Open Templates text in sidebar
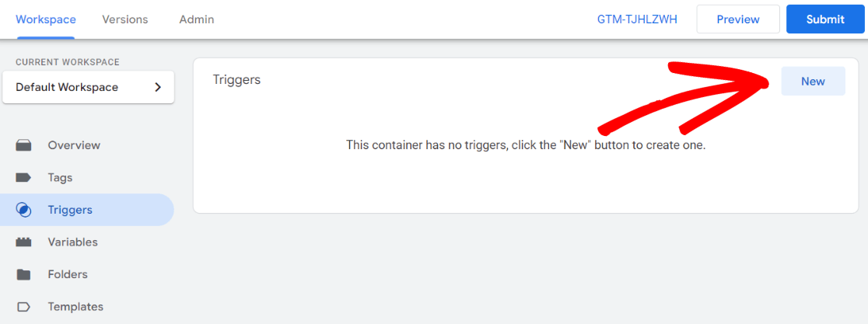Screen dimensions: 868x324 coord(75,307)
